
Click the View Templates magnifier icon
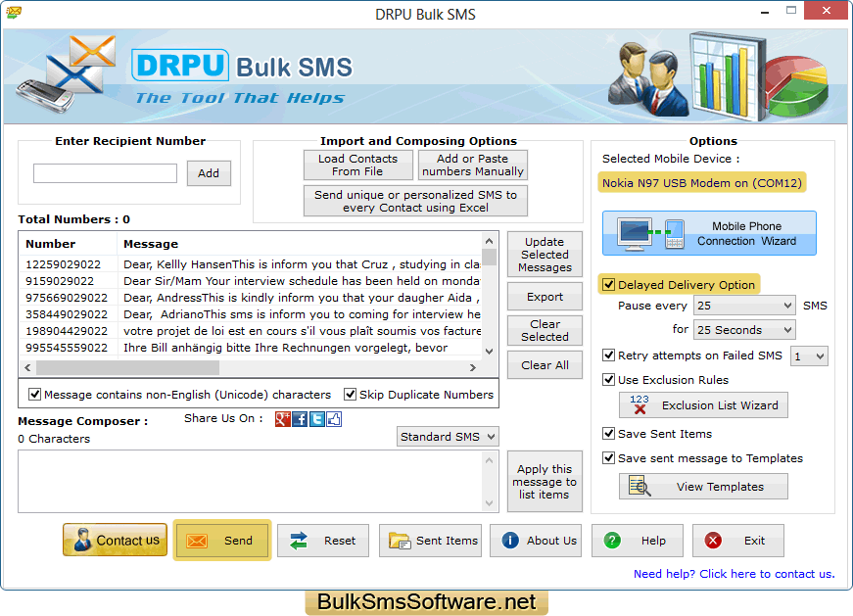[640, 486]
